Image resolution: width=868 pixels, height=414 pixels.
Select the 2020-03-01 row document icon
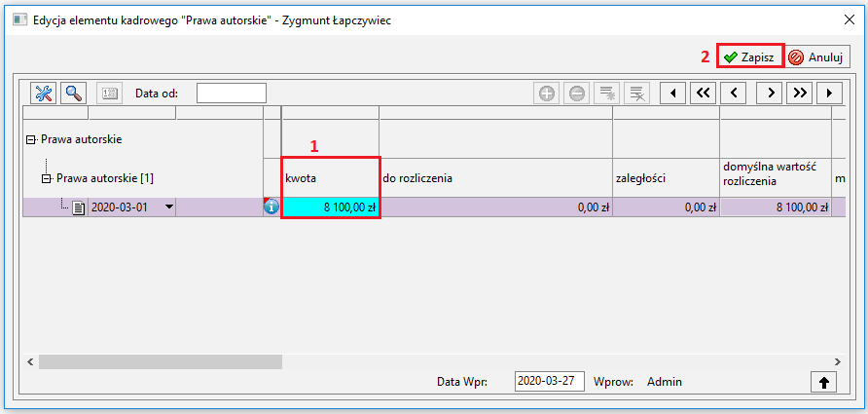(x=79, y=207)
